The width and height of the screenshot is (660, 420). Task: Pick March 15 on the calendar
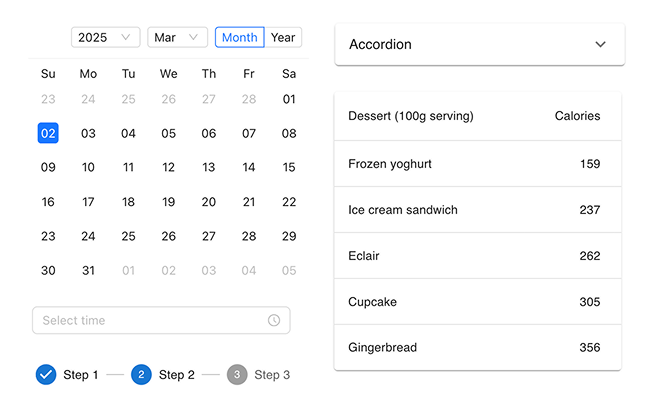(289, 167)
